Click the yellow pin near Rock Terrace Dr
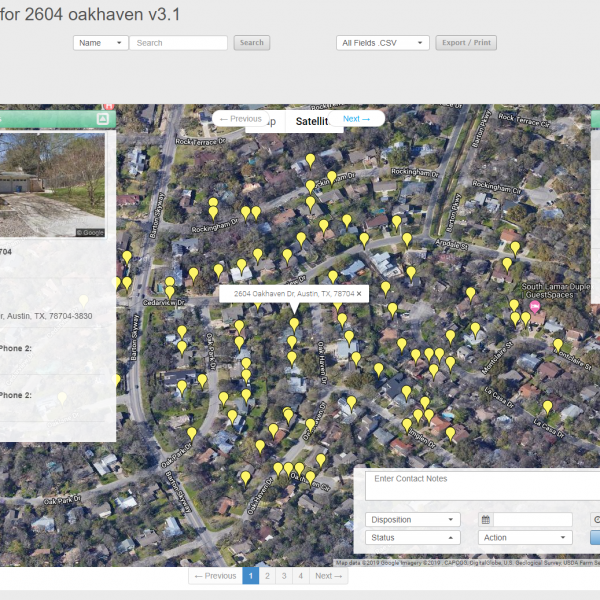600x600 pixels. (x=310, y=160)
